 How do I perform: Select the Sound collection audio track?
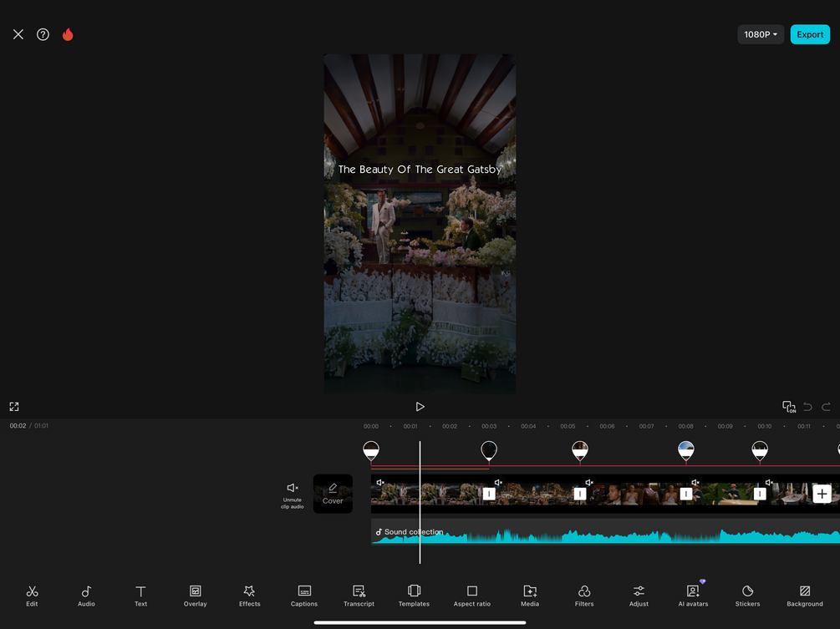click(605, 531)
